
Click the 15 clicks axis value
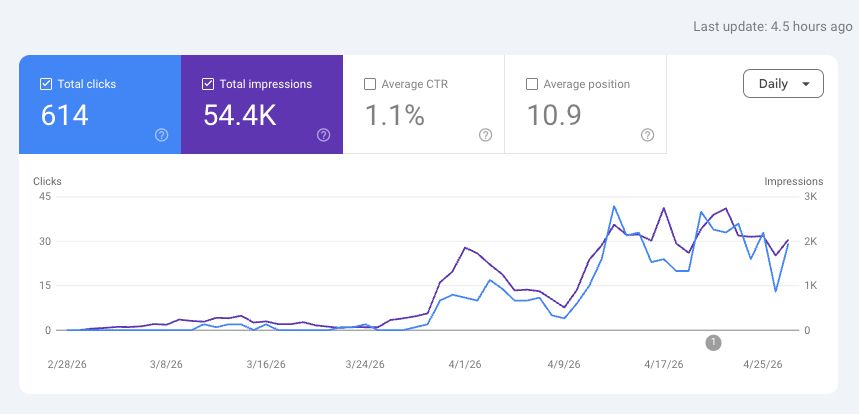(45, 285)
